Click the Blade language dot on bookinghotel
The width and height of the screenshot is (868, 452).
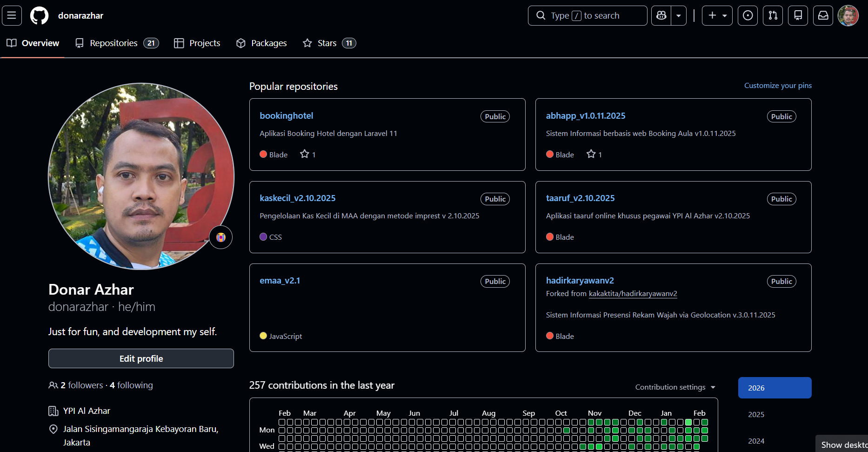263,154
